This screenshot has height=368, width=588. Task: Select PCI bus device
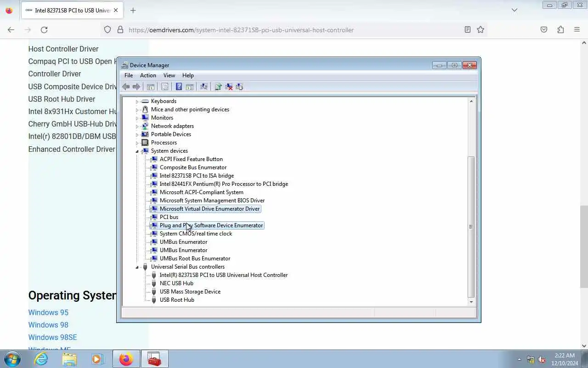pos(169,217)
